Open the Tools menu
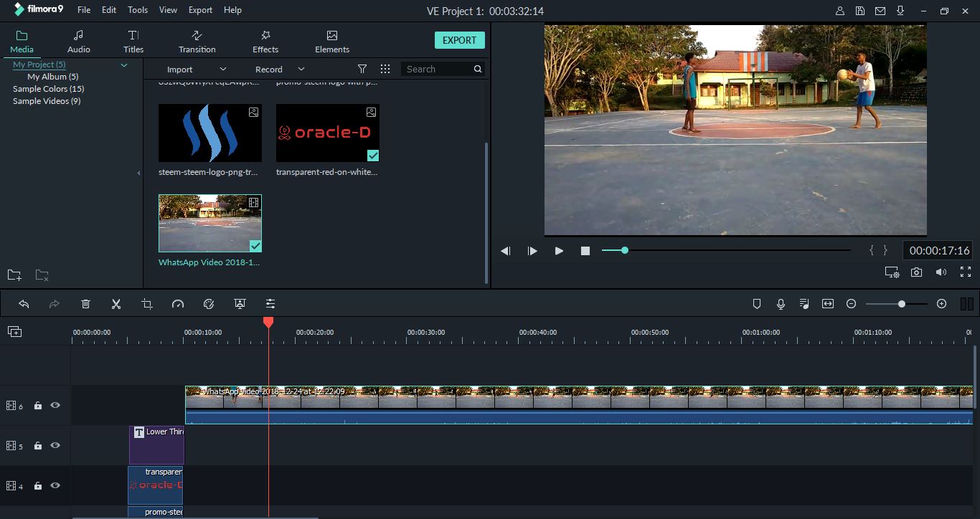Viewport: 980px width, 519px height. [x=138, y=10]
